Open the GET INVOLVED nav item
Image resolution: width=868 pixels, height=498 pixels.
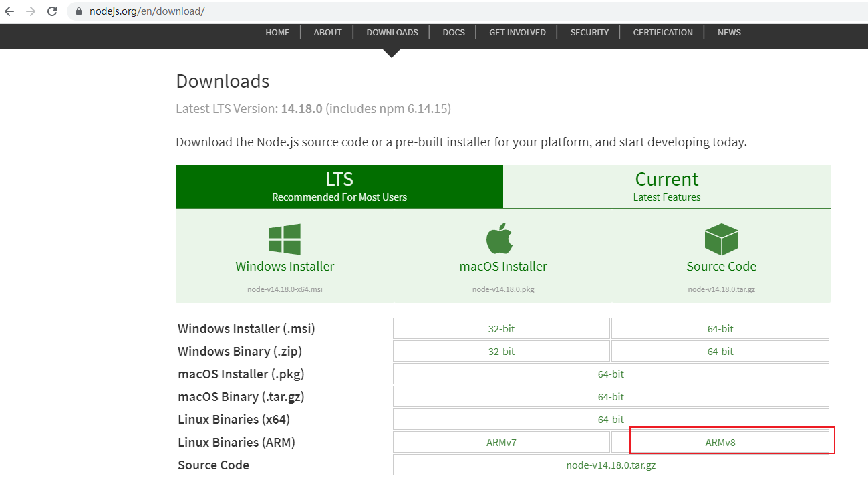pos(517,32)
